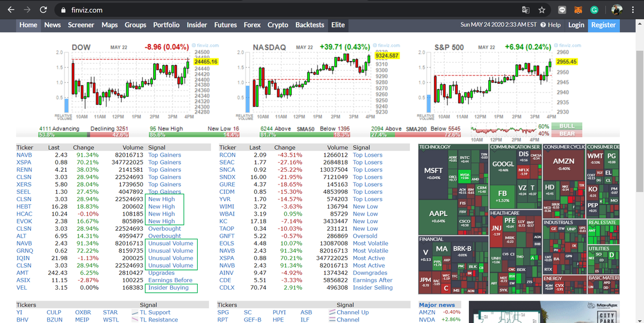Go to Maps in navigation bar
Viewport: 644px width, 323px height.
tap(110, 25)
